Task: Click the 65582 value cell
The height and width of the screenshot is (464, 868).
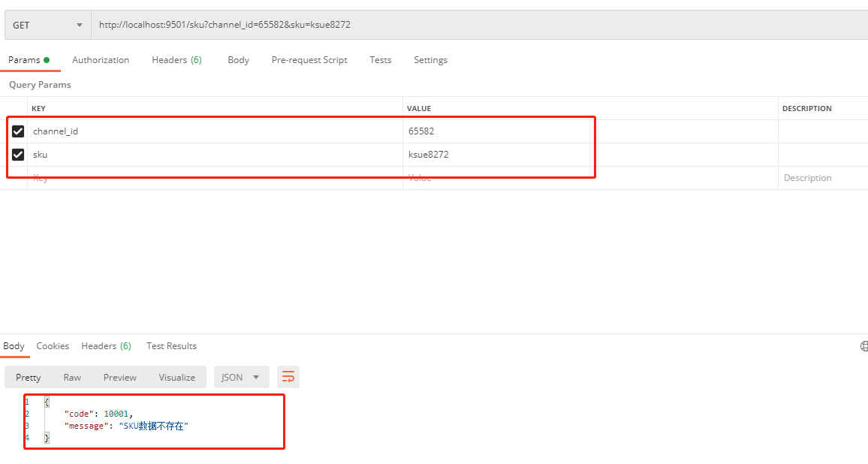Action: pyautogui.click(x=590, y=131)
